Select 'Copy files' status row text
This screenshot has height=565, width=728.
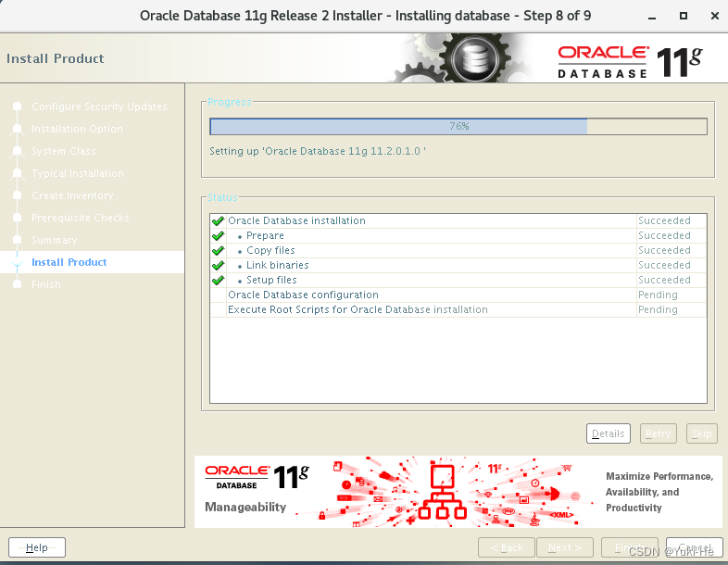270,250
